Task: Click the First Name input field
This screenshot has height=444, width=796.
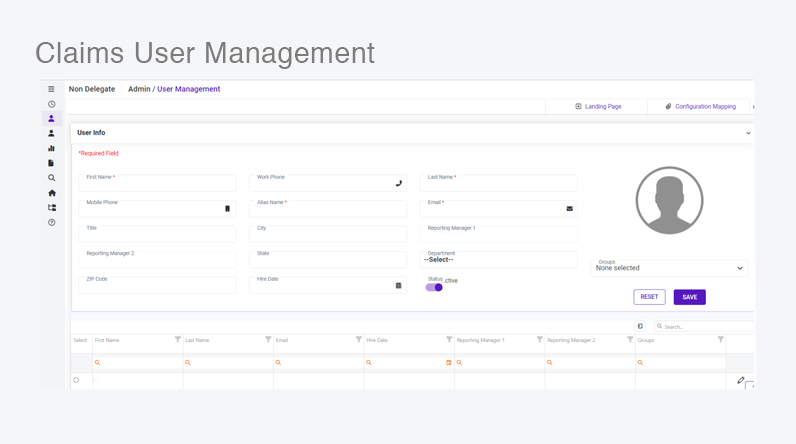Action: pos(157,183)
